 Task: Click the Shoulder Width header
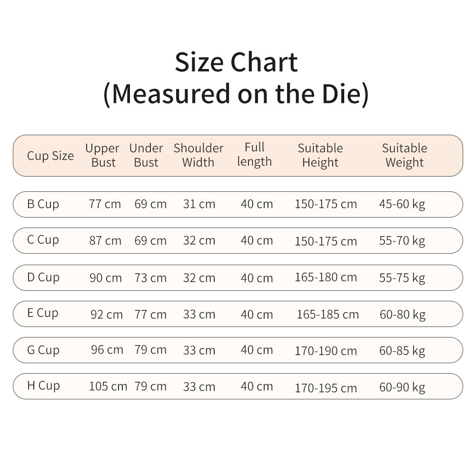point(198,155)
